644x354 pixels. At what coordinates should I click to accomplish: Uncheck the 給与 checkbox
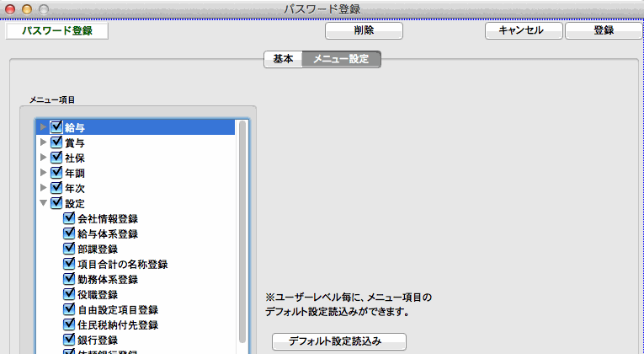pos(57,127)
